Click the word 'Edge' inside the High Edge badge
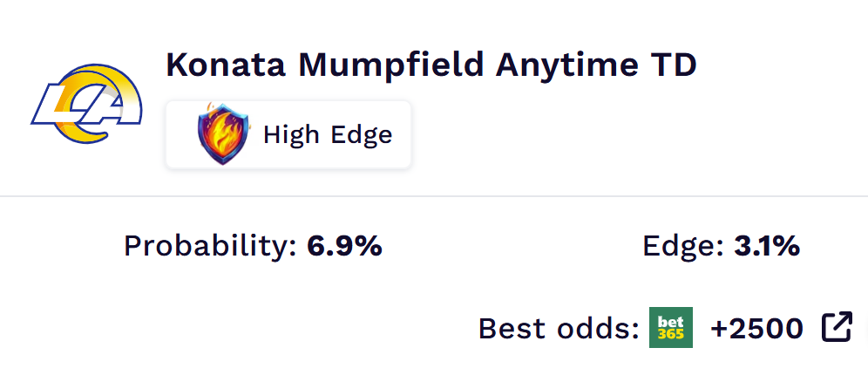868x382 pixels. coord(363,135)
